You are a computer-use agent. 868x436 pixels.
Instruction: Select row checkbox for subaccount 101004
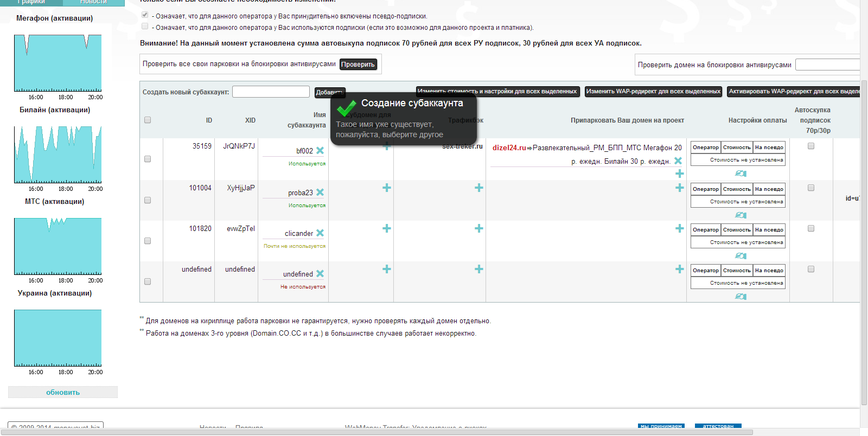point(148,200)
